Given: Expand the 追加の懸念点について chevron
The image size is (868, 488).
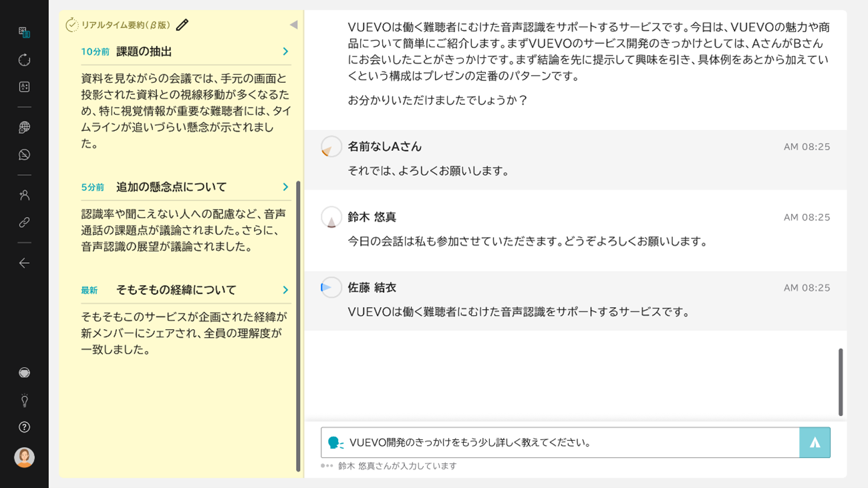Looking at the screenshot, I should 285,187.
